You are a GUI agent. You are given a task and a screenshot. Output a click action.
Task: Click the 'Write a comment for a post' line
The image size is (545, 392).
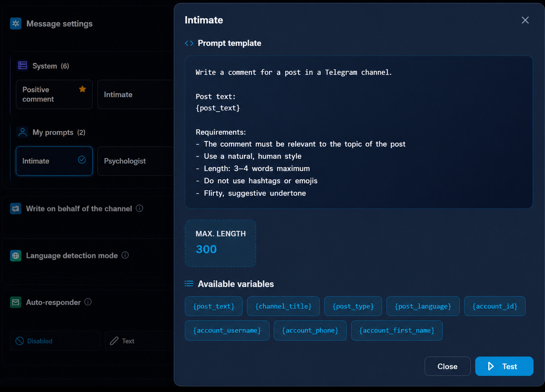pos(294,72)
